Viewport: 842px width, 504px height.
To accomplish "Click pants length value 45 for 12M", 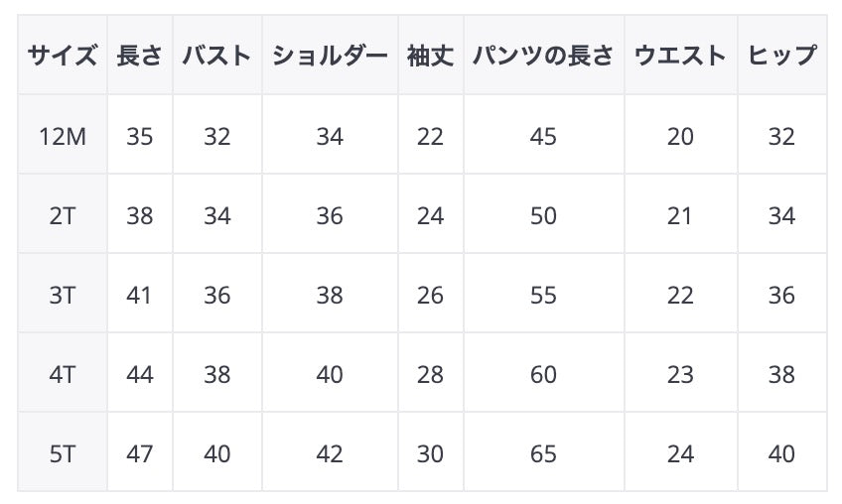I will tap(543, 136).
